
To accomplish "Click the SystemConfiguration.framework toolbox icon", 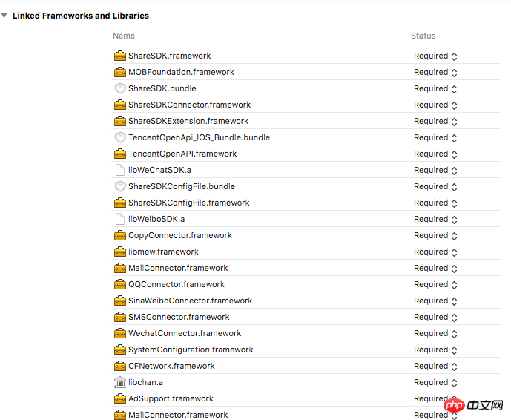I will (x=120, y=350).
